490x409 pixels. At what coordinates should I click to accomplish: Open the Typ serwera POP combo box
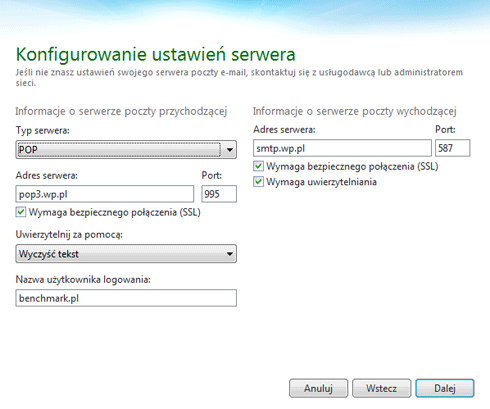pos(126,150)
